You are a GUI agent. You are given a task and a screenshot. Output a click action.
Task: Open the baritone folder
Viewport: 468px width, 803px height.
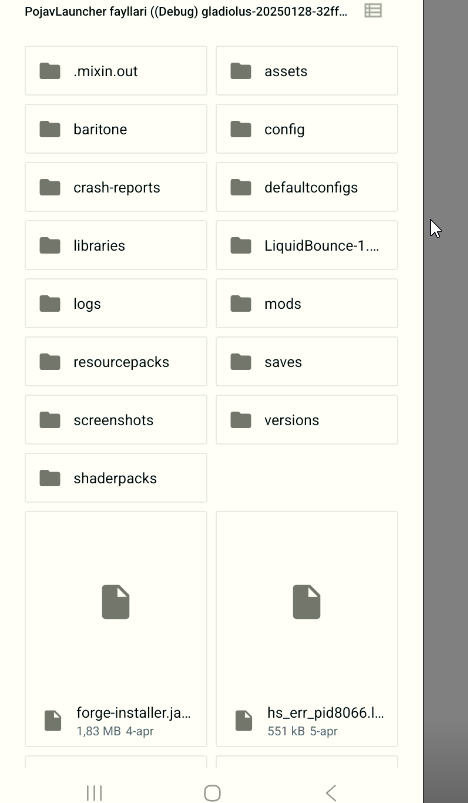[116, 129]
